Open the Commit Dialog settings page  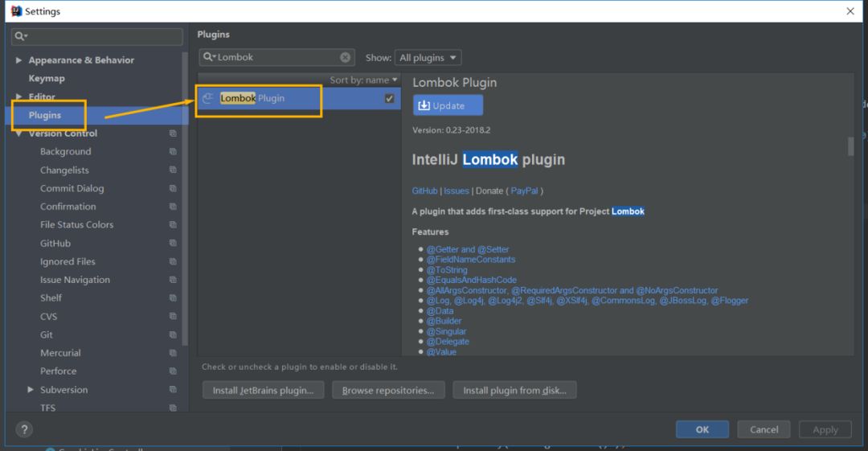click(x=72, y=188)
